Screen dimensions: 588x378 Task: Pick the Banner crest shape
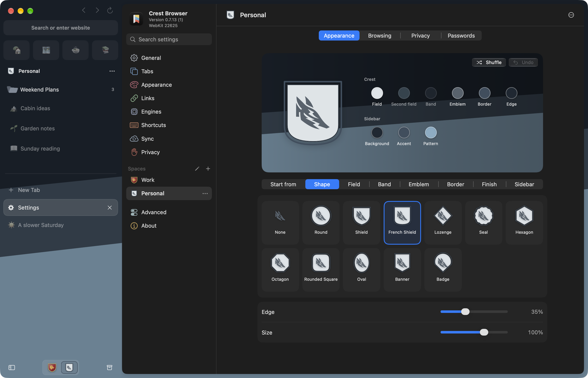click(402, 269)
